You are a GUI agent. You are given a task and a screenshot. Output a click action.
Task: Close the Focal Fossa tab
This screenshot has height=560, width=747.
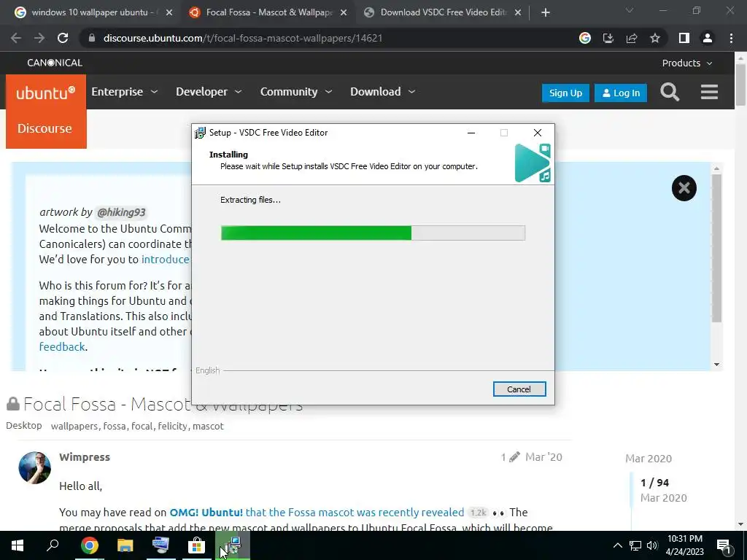pos(344,12)
